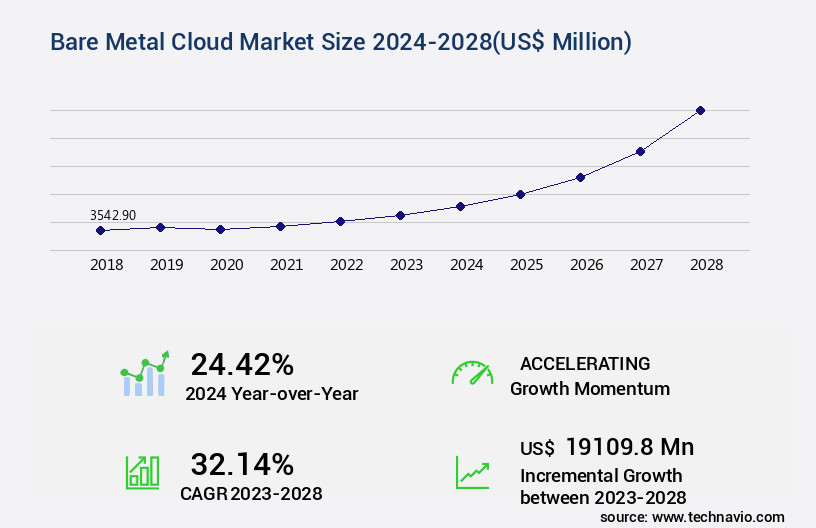Select the 2021 data point marker

coord(280,226)
